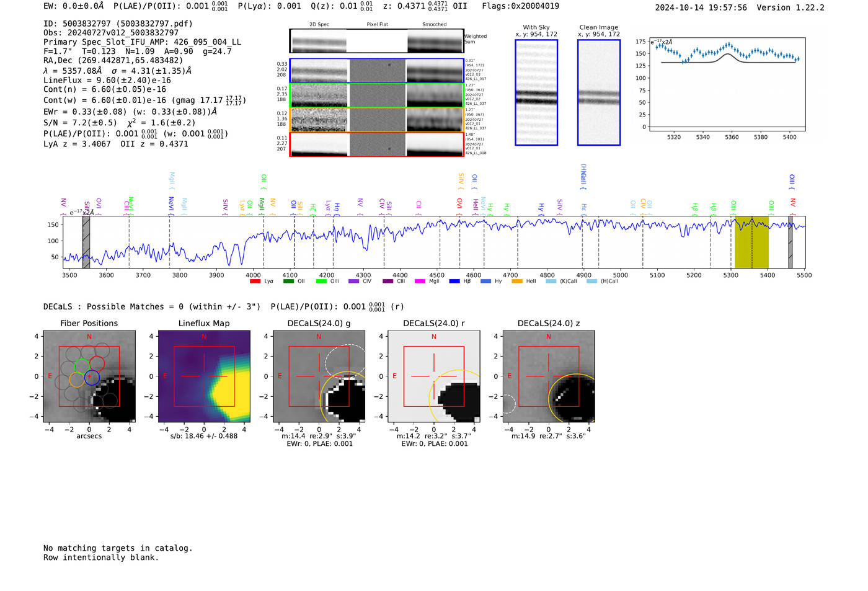Select the red-bordered 2D spectrum row
Viewport: 868px width, 591px height.
[x=376, y=144]
